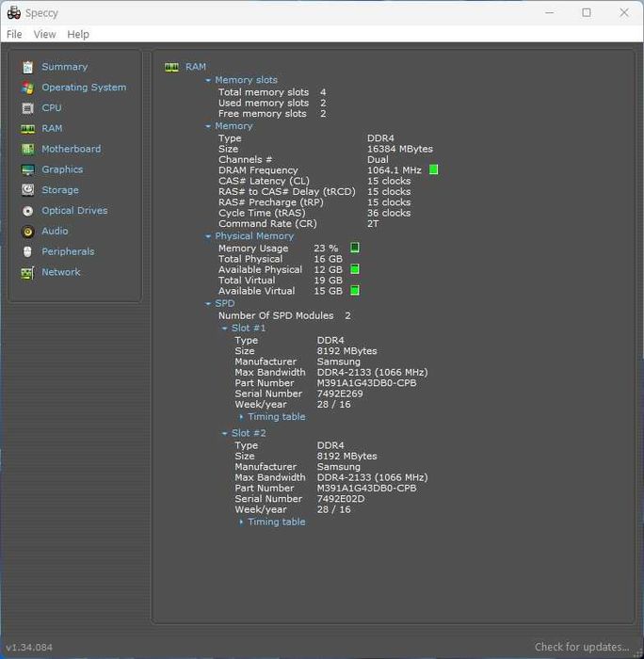Click the Available Virtual green indicator square

point(355,290)
